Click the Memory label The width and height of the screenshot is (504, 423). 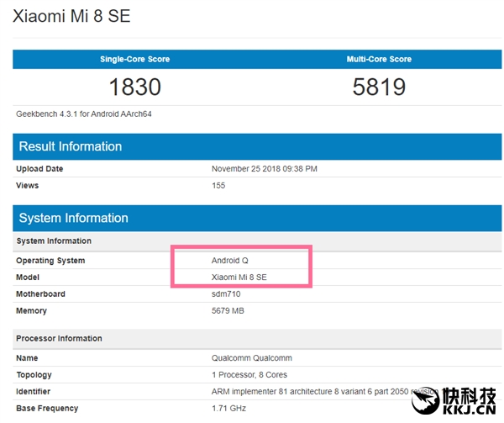[32, 310]
